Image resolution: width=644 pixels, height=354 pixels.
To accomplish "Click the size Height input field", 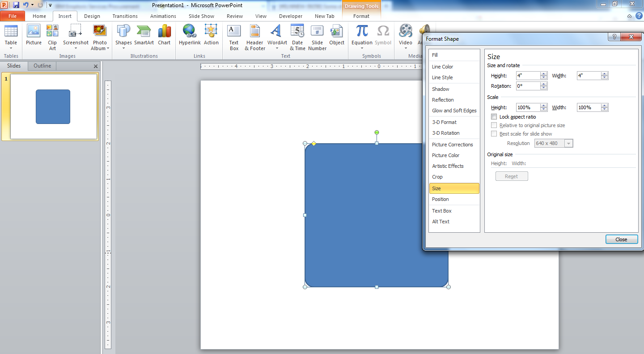I will (528, 76).
